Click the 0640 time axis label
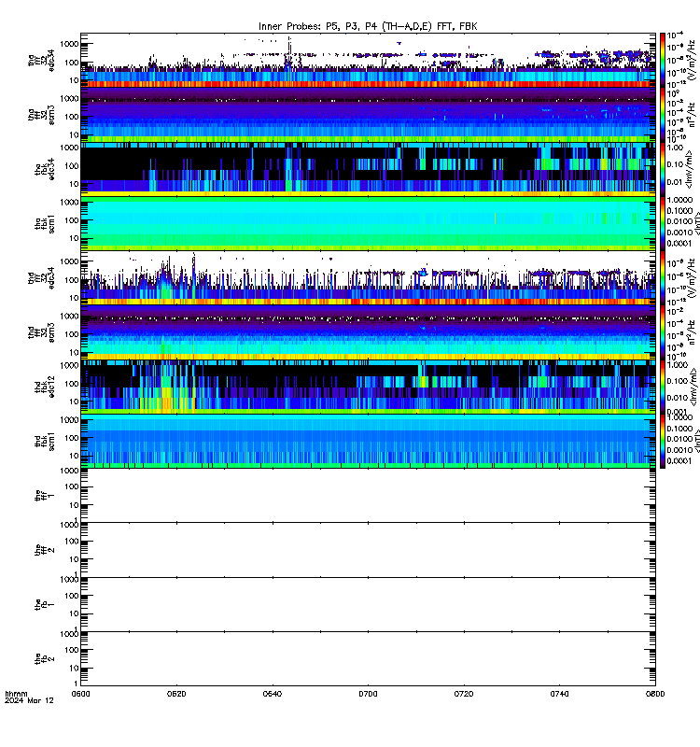This screenshot has width=700, height=747. pos(272,694)
